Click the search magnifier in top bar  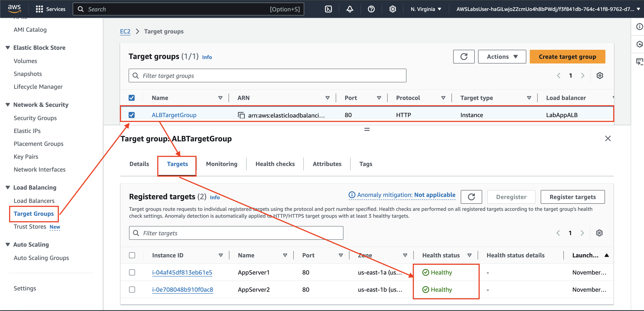click(81, 9)
